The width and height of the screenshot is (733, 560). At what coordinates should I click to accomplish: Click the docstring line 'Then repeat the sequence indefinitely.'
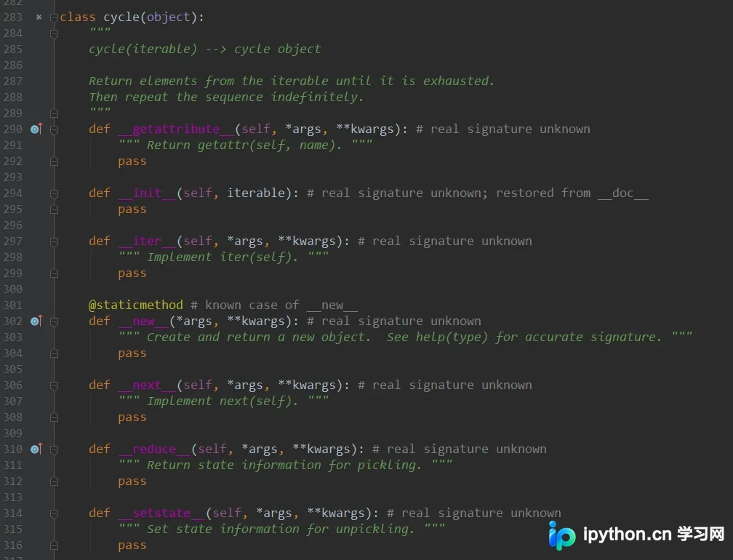[226, 97]
